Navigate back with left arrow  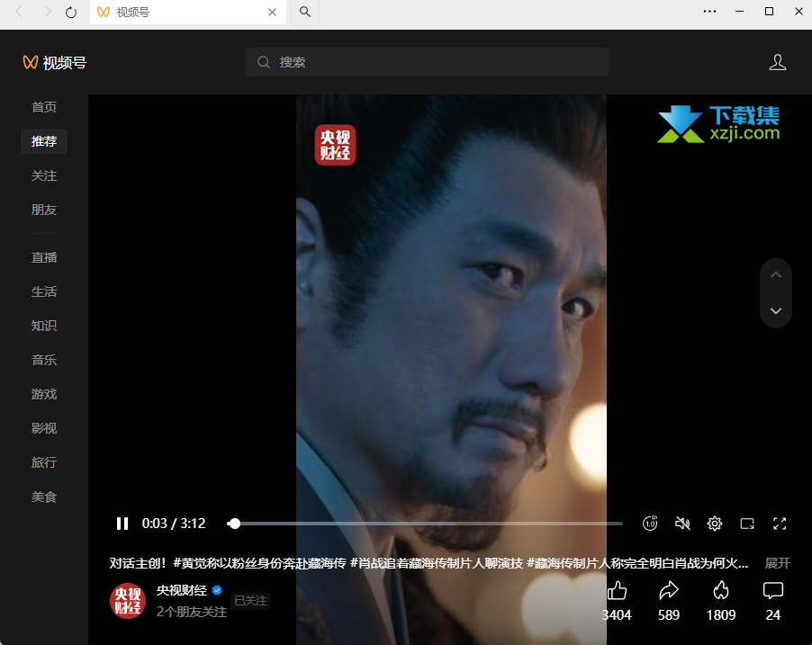click(19, 12)
